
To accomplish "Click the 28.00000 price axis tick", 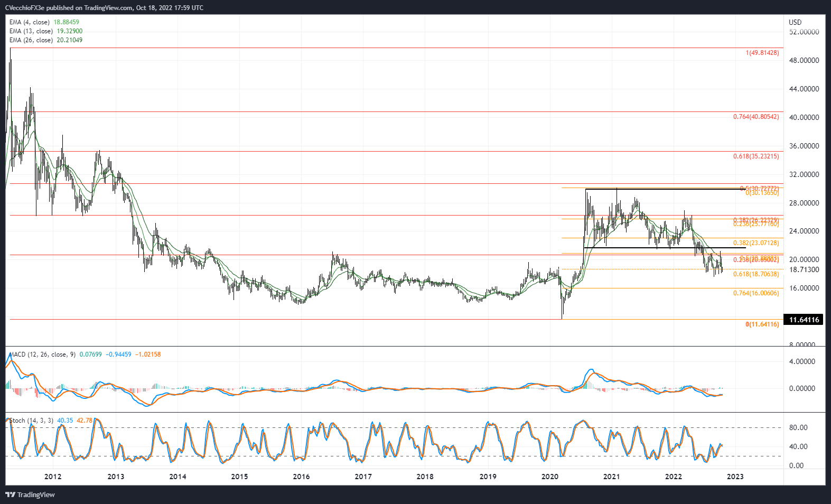I will pyautogui.click(x=804, y=203).
